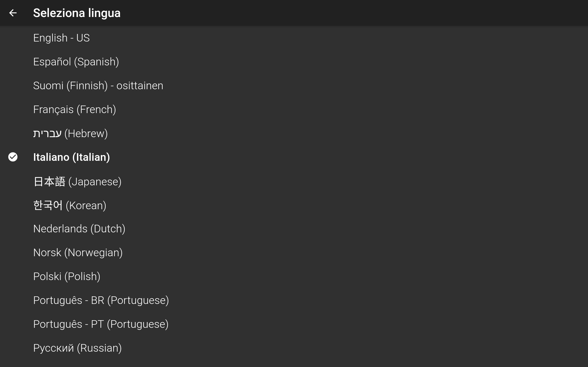Select English - US language

294,38
